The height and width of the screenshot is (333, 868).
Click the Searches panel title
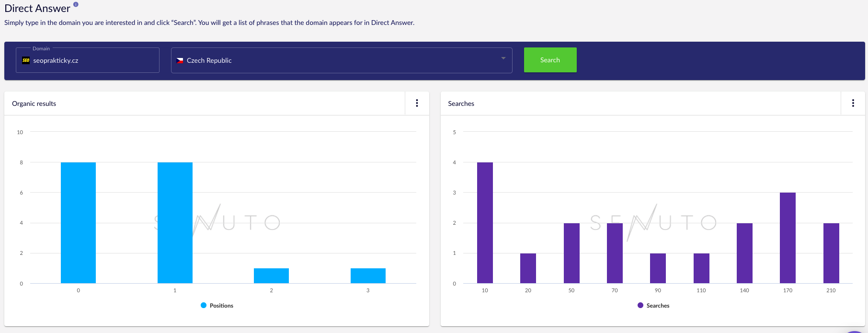[461, 103]
